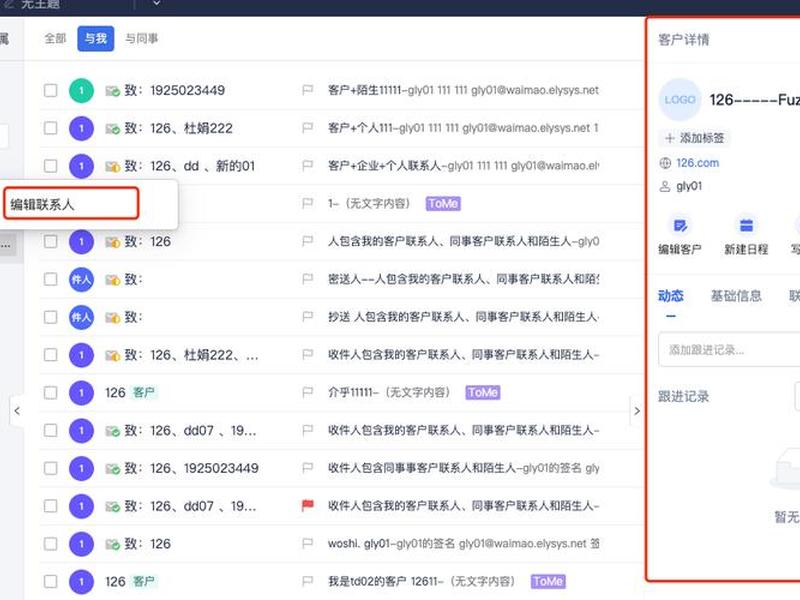Screen dimensions: 800x600
Task: Click ToMe tag on 1-（无文字内容） email
Action: (x=443, y=204)
